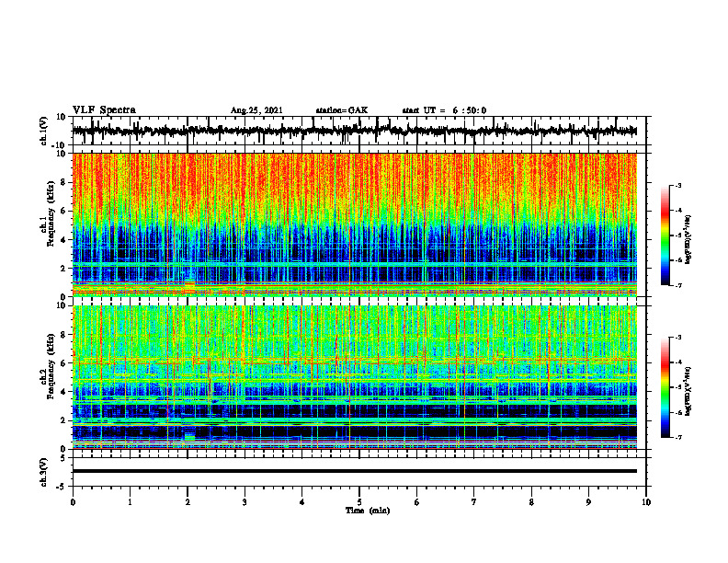Select the "start UT = 6 :50: 0" text
Image resolution: width=728 pixels, height=563 pixels.
[x=444, y=110]
